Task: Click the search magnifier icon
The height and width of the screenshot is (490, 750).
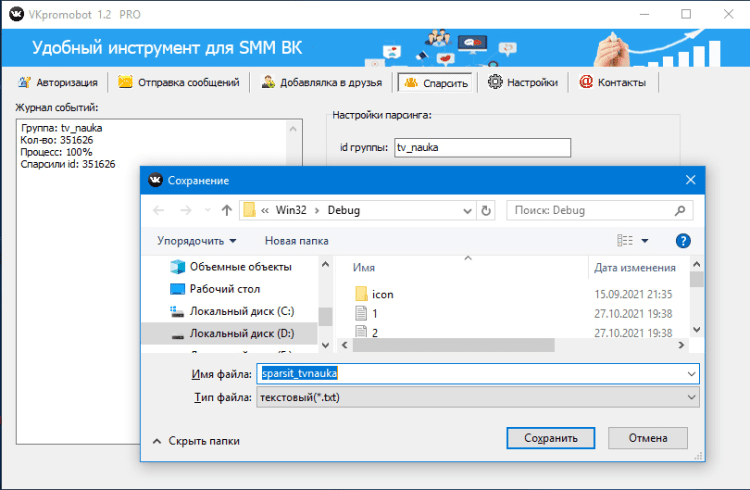Action: point(680,210)
